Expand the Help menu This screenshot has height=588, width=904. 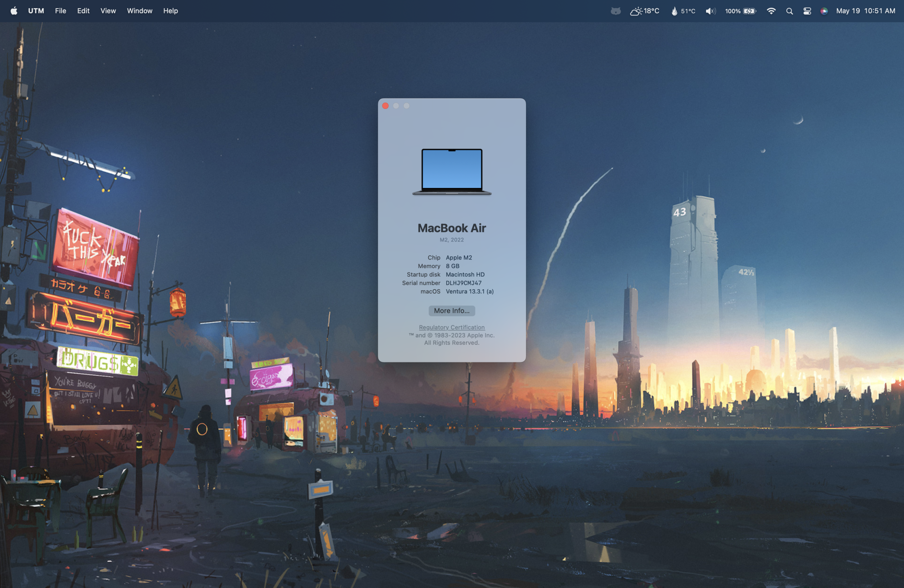pyautogui.click(x=170, y=11)
